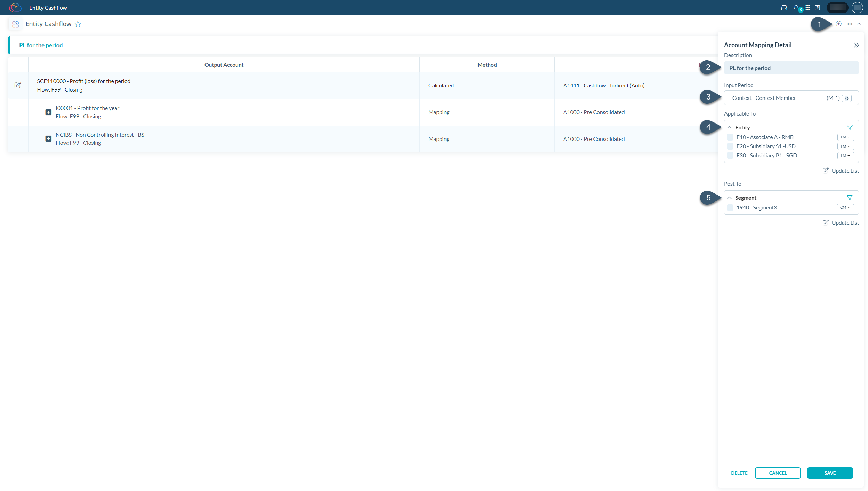The height and width of the screenshot is (491, 868).
Task: Open the app launcher grid icon
Action: click(807, 7)
